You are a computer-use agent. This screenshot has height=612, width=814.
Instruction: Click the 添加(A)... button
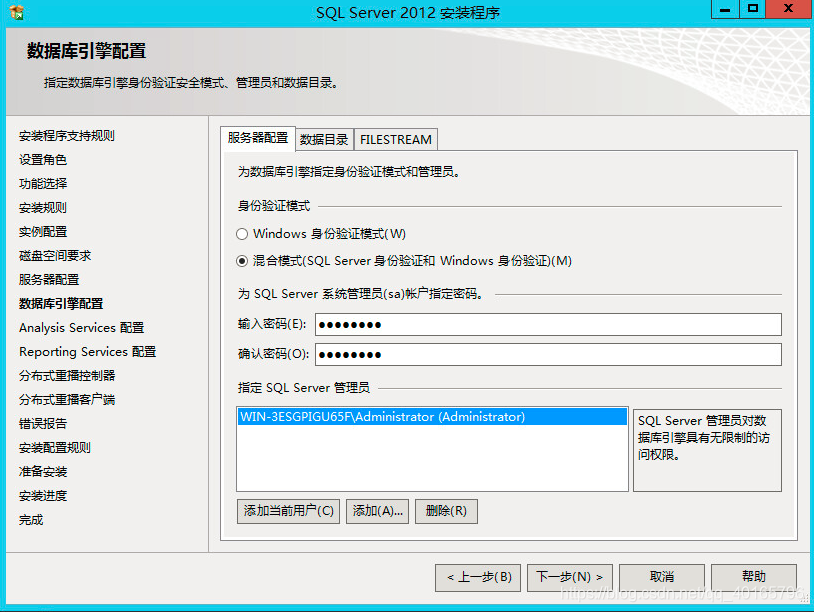(377, 511)
